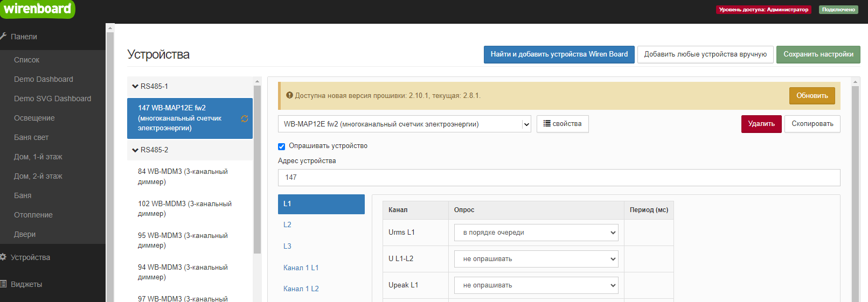868x302 pixels.
Task: Click the Адрес устройства input field
Action: point(559,178)
